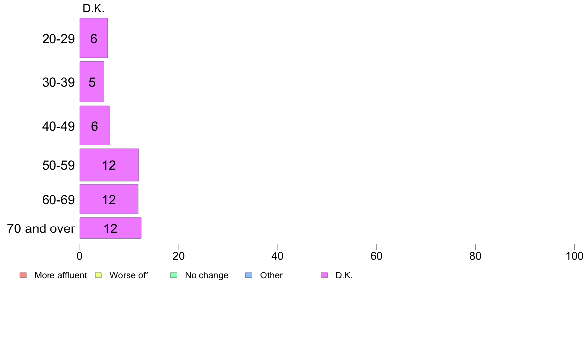Click the D.K. legend swatch
The height and width of the screenshot is (364, 588).
point(324,275)
